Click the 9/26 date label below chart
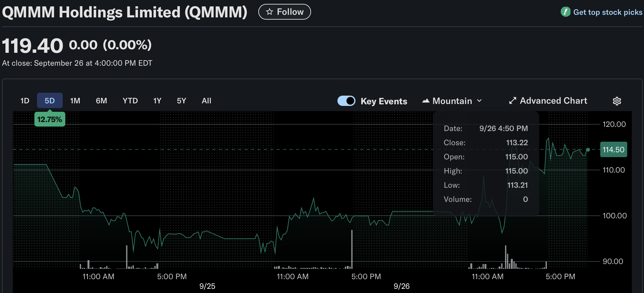This screenshot has width=644, height=293. [402, 286]
